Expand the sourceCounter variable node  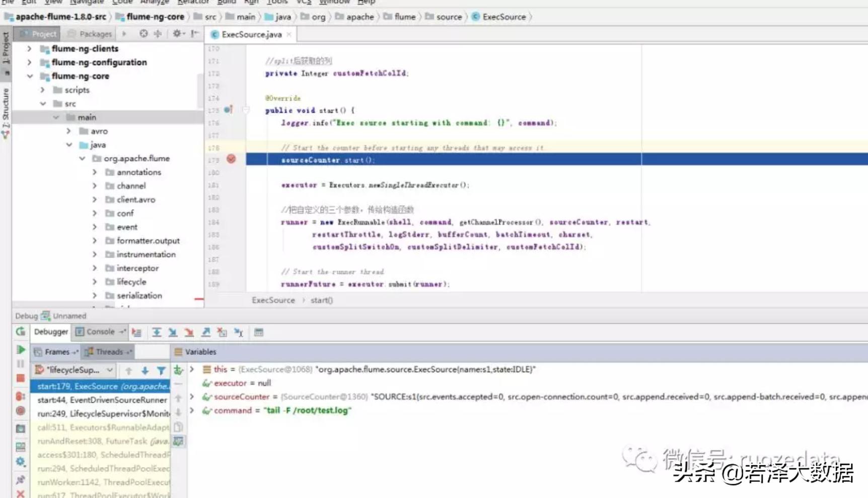point(192,397)
